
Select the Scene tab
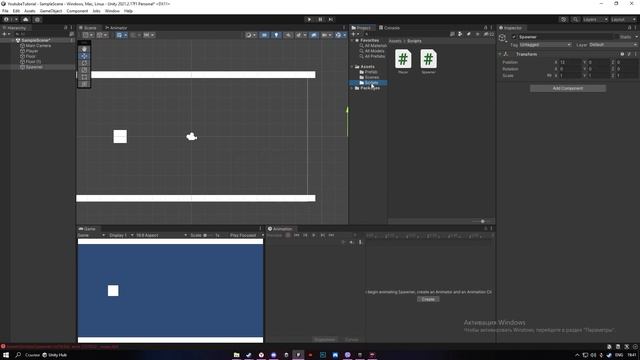88,28
